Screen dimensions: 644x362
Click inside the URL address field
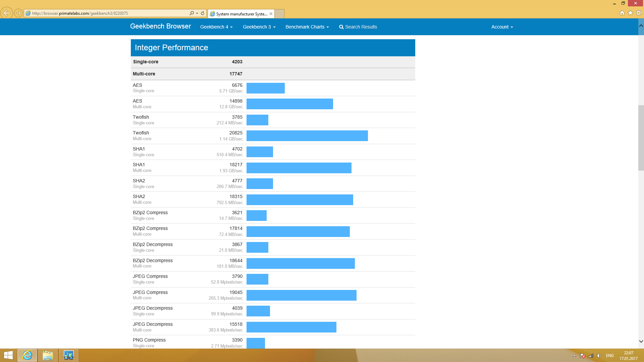click(107, 13)
